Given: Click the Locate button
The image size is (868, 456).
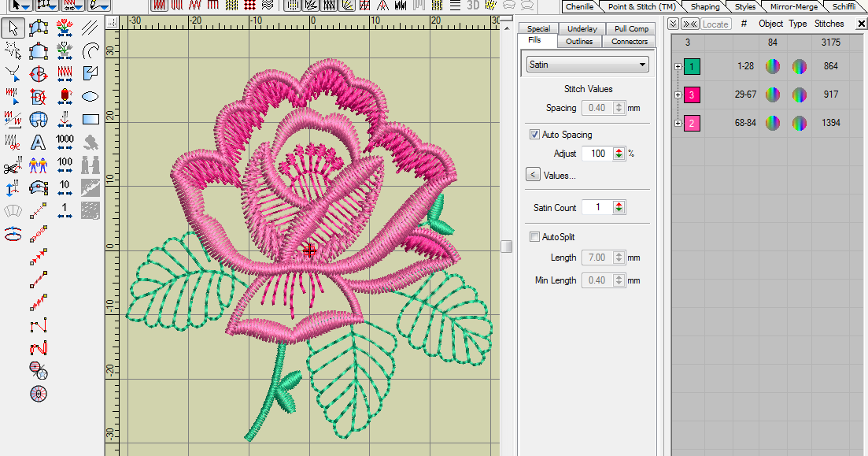Looking at the screenshot, I should point(715,24).
